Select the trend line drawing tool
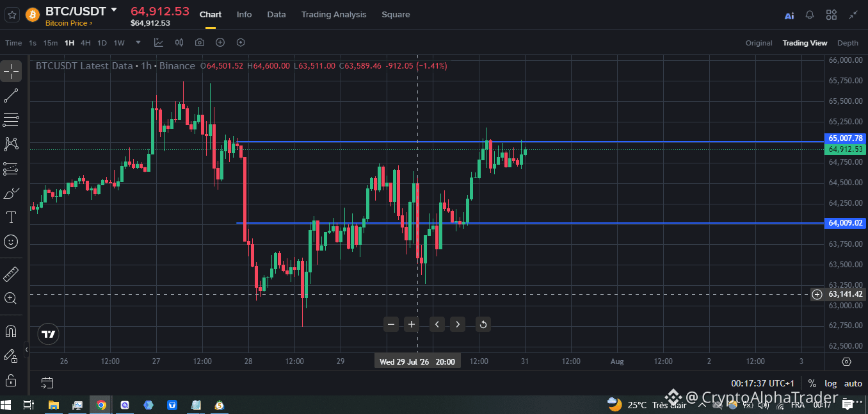 tap(11, 96)
